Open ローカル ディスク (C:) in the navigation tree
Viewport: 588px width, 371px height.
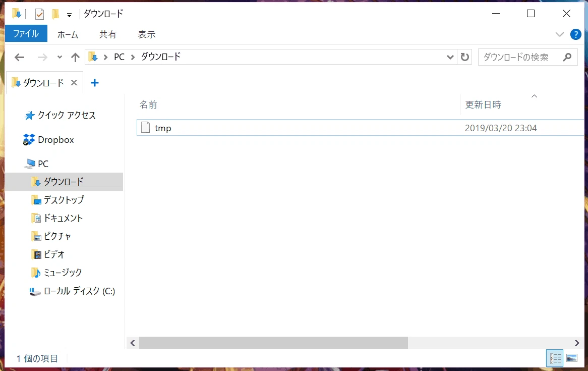(73, 291)
